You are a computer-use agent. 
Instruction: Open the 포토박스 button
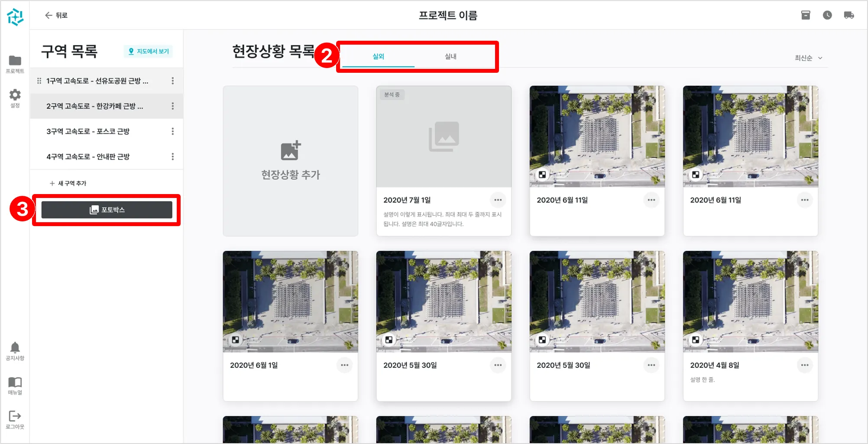[107, 210]
